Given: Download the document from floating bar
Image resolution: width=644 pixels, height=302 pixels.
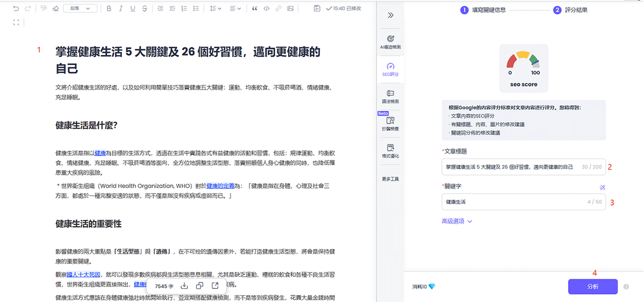Looking at the screenshot, I should (184, 285).
